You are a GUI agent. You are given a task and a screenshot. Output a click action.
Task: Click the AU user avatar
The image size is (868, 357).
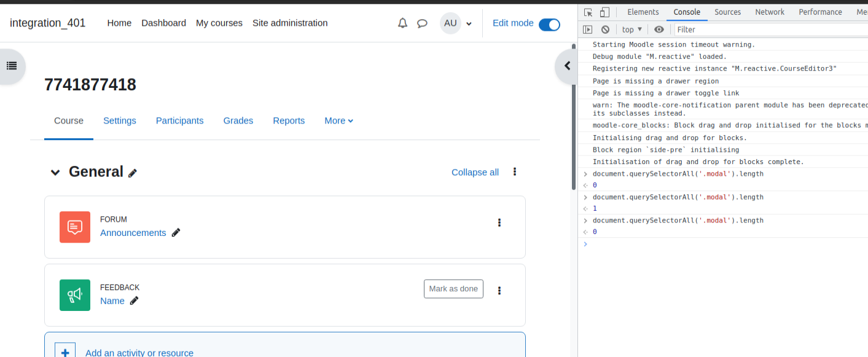(x=450, y=23)
